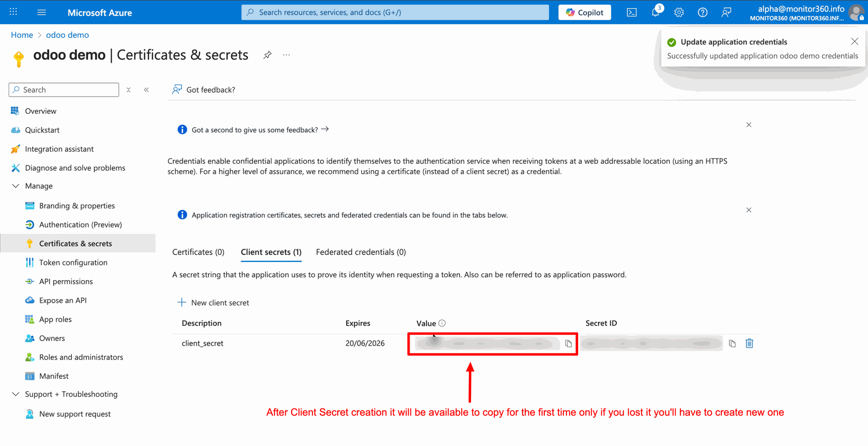
Task: Open the odoo demo breadcrumb link
Action: coord(67,35)
